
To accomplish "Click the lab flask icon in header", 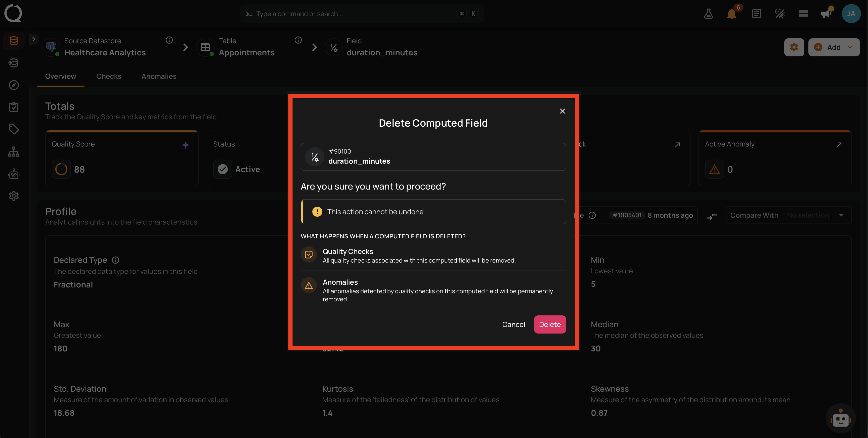I will coord(708,14).
